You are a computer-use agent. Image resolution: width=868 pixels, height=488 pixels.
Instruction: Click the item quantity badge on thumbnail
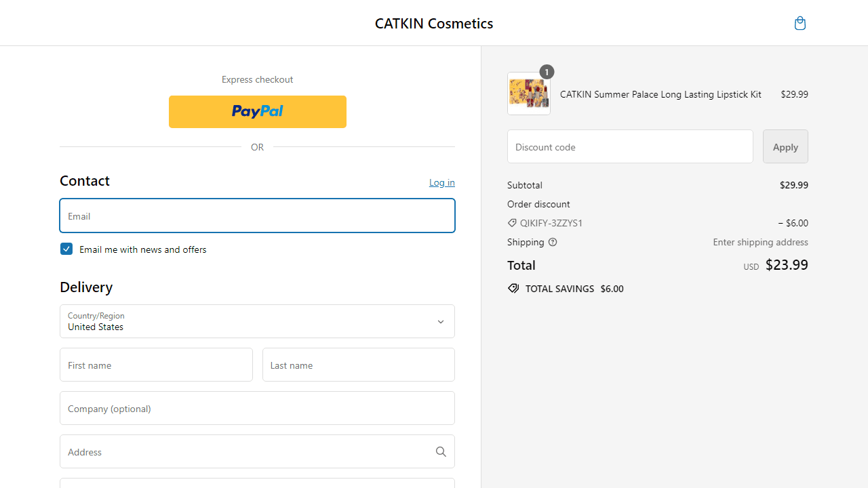[547, 72]
